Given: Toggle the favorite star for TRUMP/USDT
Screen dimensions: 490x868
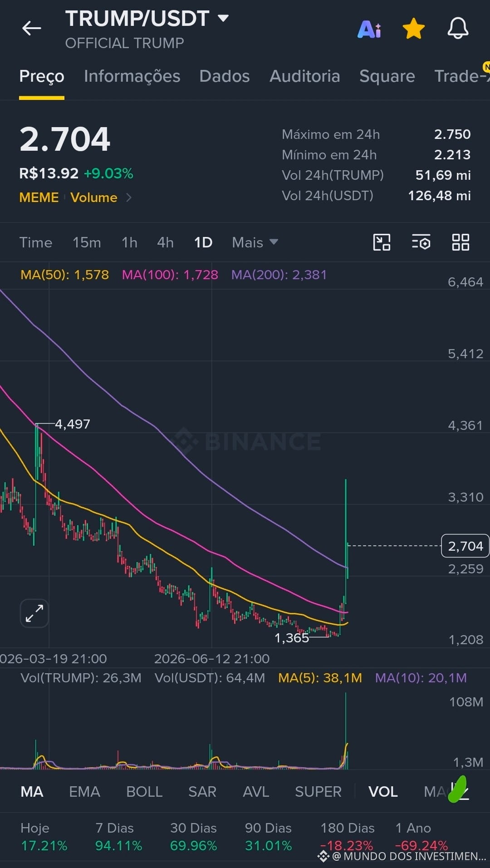Looking at the screenshot, I should tap(414, 29).
